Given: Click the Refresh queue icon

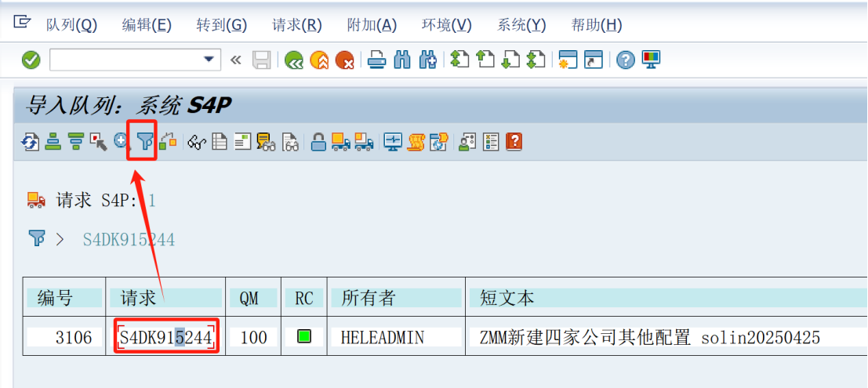Looking at the screenshot, I should coord(30,142).
